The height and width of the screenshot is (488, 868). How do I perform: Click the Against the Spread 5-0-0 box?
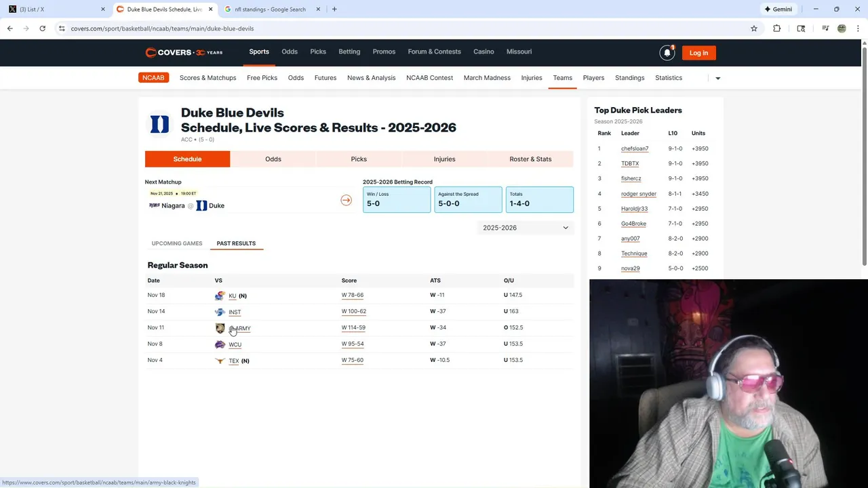pos(468,199)
